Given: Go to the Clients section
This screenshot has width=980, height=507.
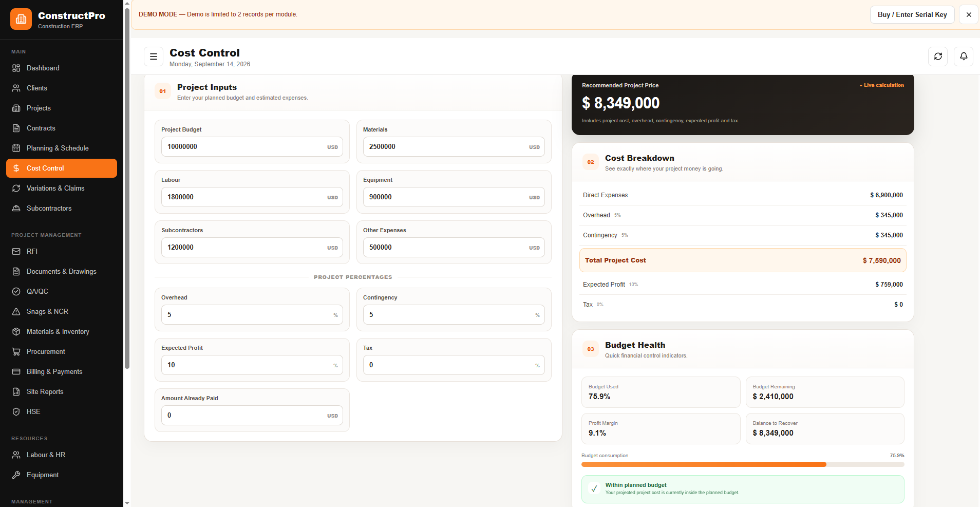Looking at the screenshot, I should [x=62, y=88].
